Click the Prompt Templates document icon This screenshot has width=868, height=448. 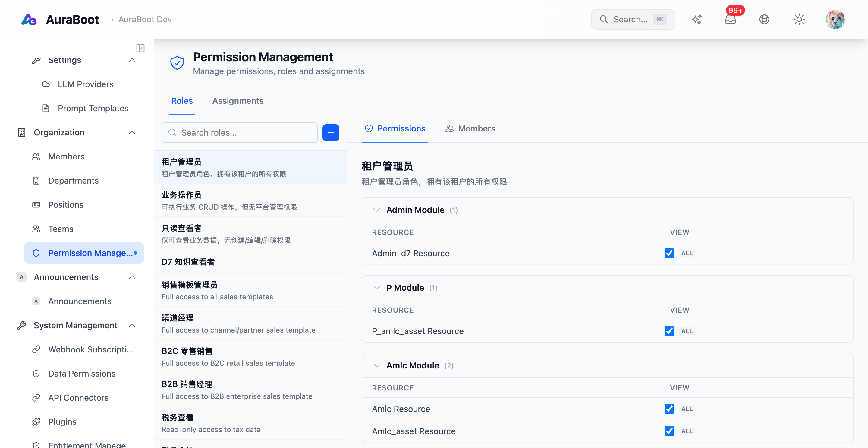point(46,108)
